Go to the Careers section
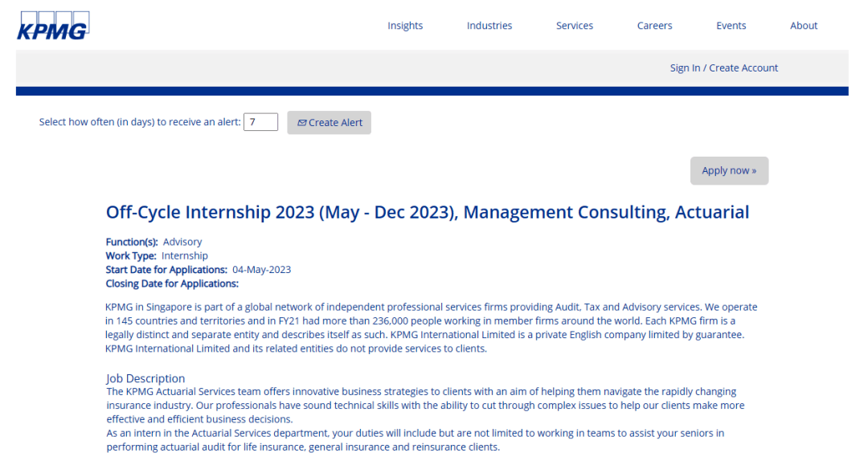 coord(654,26)
